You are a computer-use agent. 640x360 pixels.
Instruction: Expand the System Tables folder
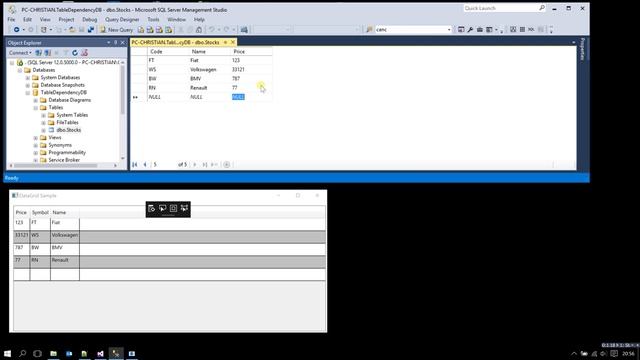pos(43,115)
